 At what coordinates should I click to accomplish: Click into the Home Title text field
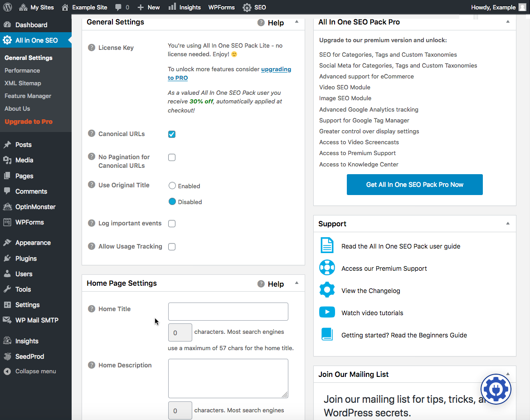[228, 312]
